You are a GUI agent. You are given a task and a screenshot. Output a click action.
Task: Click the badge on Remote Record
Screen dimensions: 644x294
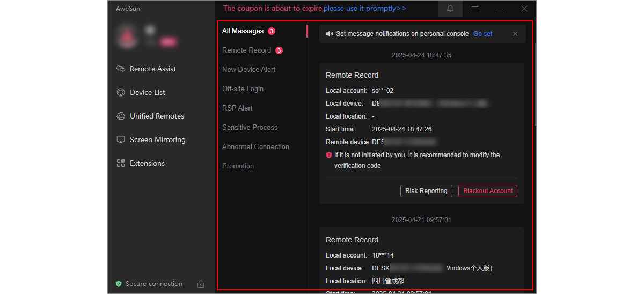(x=279, y=50)
